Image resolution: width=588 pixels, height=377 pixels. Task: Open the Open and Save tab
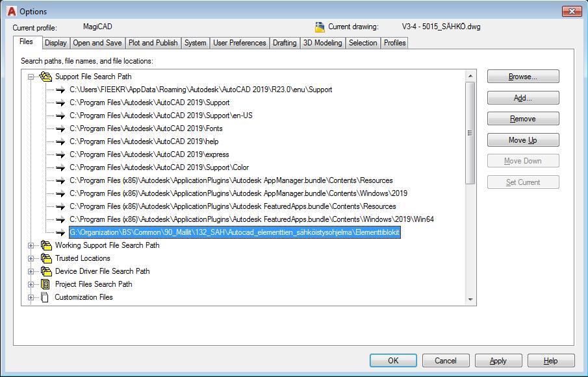click(x=97, y=43)
